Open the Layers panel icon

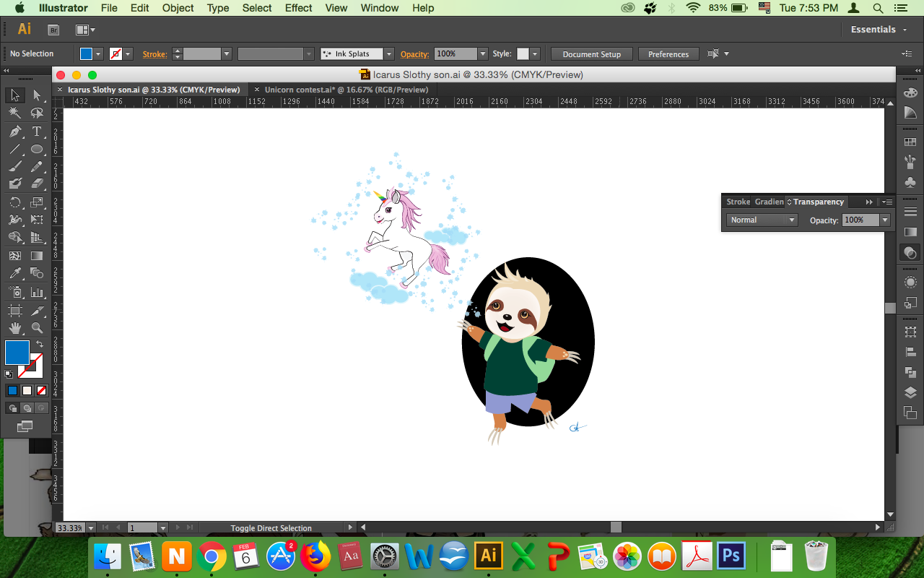(910, 393)
